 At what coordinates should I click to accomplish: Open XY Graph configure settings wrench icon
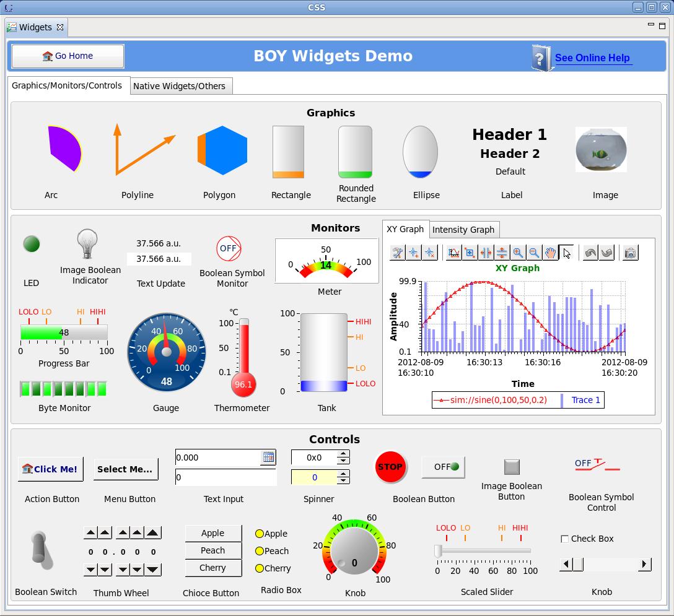click(x=398, y=253)
